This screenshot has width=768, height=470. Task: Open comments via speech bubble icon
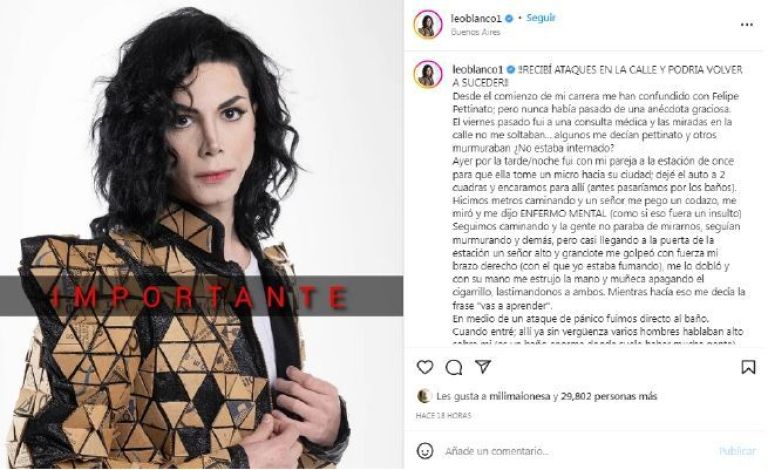point(454,367)
